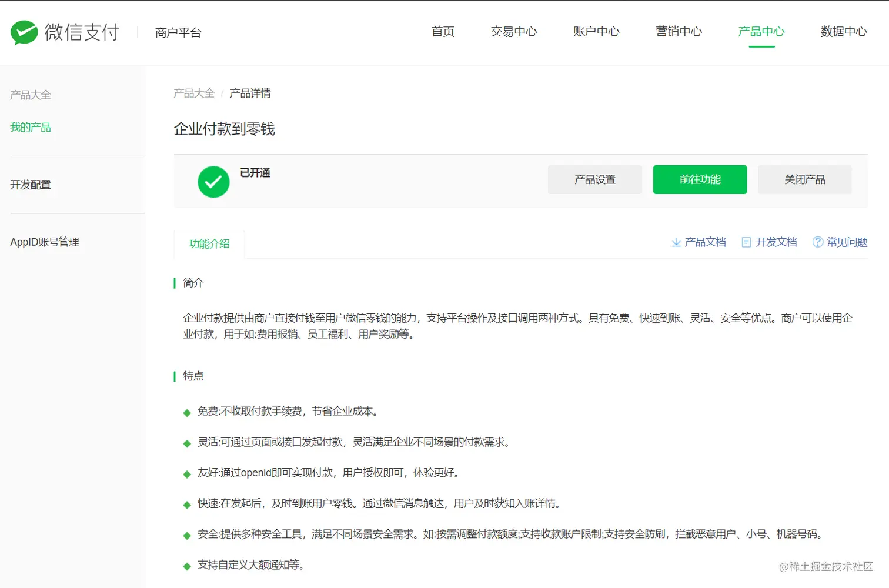Image resolution: width=889 pixels, height=588 pixels.
Task: Click the WeChat Pay logo icon
Action: coord(24,32)
